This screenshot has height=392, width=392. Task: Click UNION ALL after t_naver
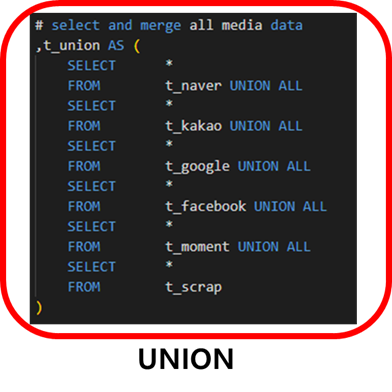coord(266,86)
